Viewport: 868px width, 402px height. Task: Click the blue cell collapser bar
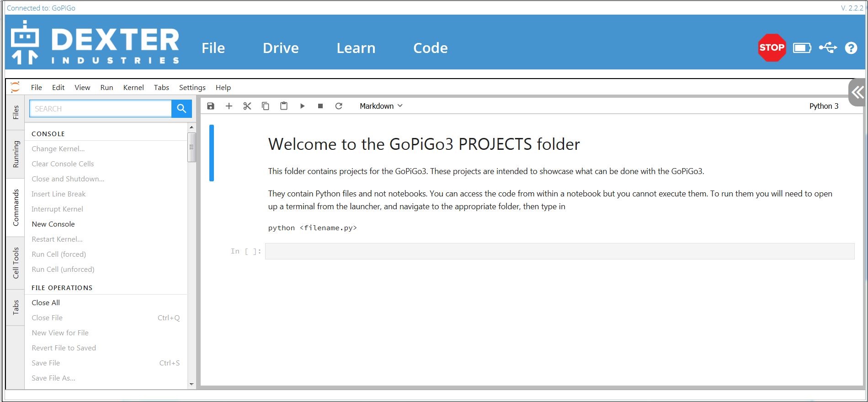[212, 153]
